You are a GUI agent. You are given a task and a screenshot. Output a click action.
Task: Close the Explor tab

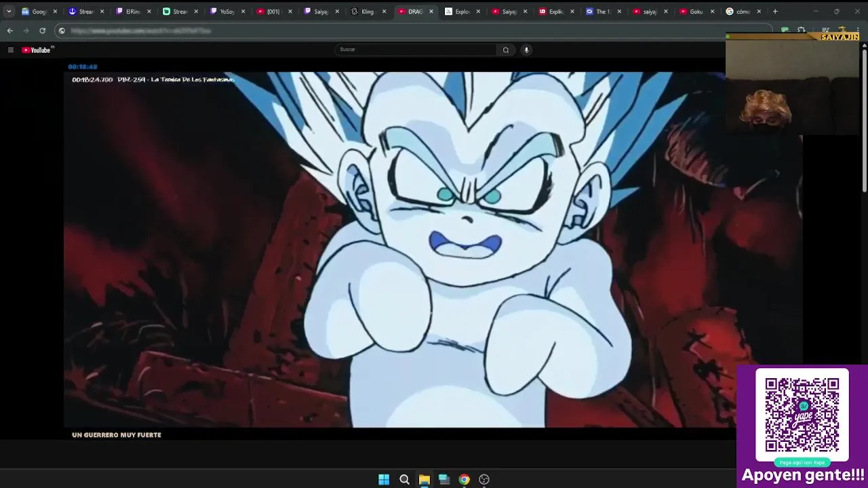point(478,12)
